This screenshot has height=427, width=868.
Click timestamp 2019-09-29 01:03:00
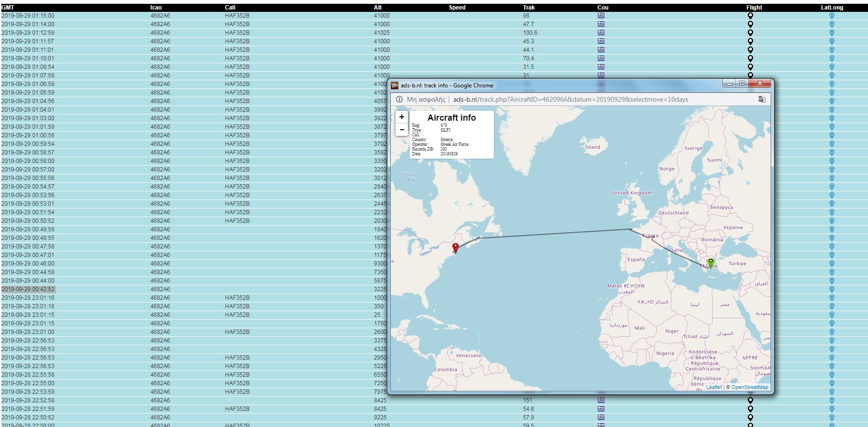pyautogui.click(x=28, y=118)
